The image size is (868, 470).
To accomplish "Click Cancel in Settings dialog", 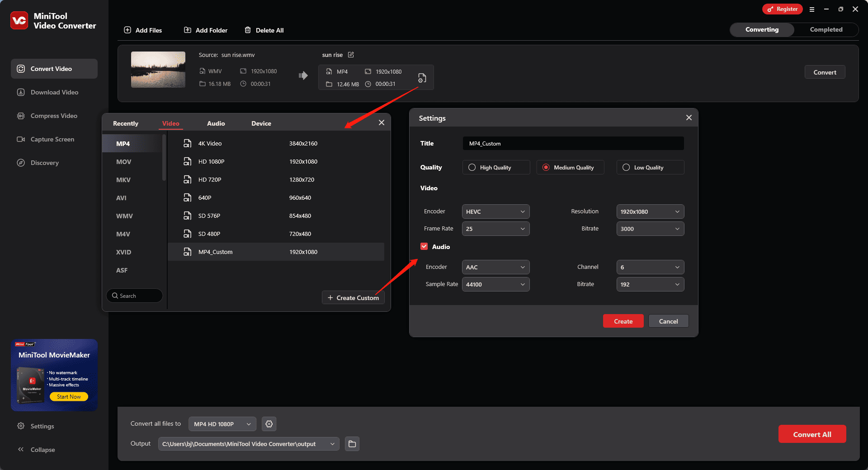I will pyautogui.click(x=668, y=321).
